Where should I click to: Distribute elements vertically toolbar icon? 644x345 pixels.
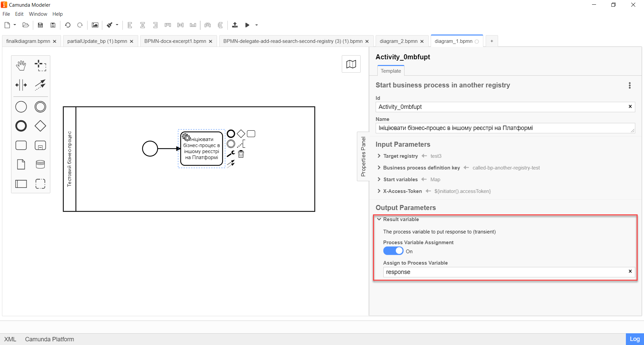(x=220, y=25)
